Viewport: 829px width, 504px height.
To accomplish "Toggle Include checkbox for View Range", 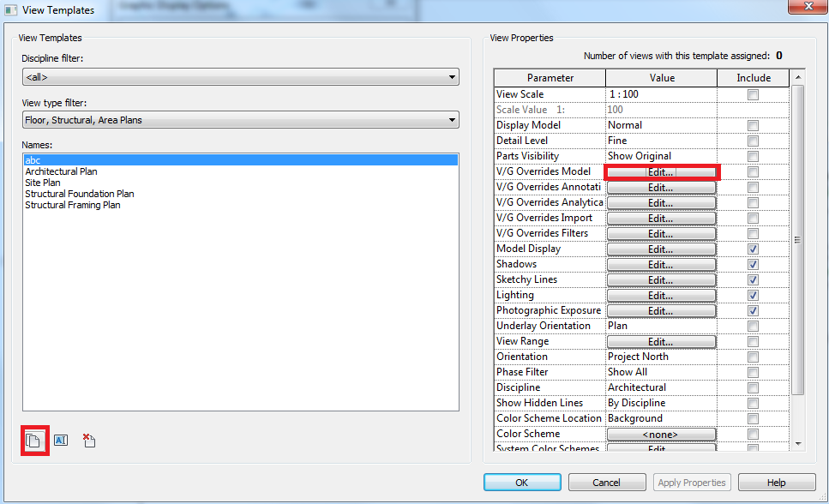I will (753, 342).
